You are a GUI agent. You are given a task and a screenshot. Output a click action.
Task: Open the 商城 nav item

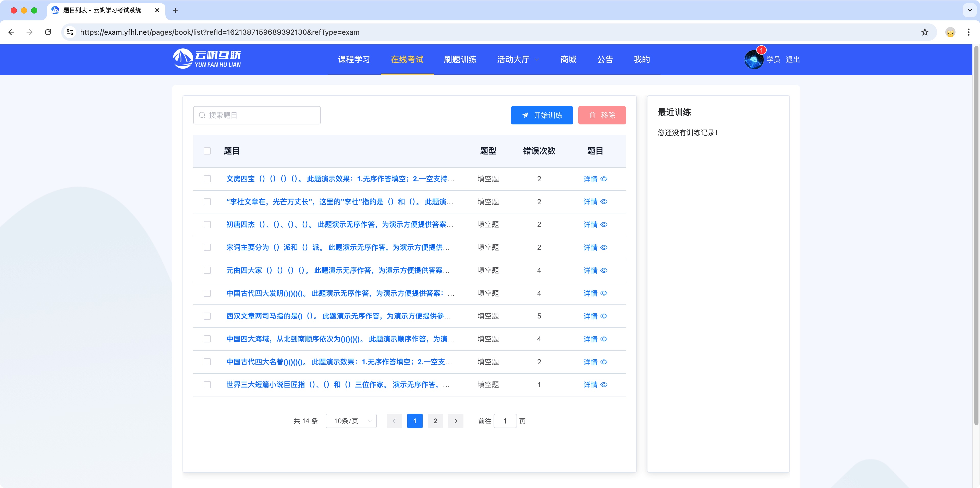pyautogui.click(x=568, y=59)
